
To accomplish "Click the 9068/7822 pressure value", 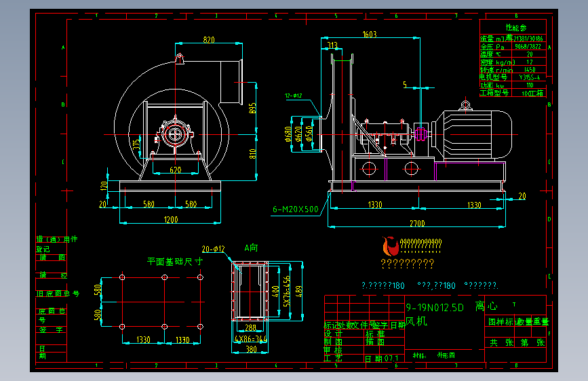I will pyautogui.click(x=528, y=47).
